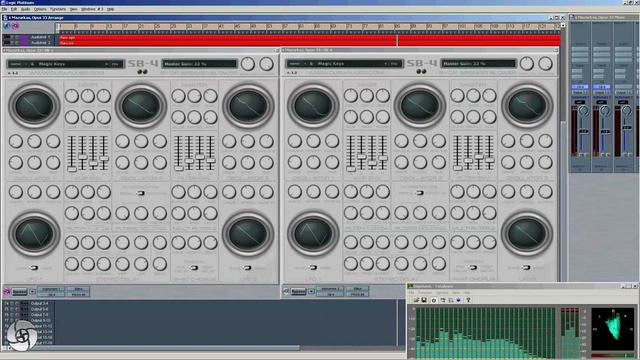This screenshot has width=640, height=360.
Task: Click LFO 2 waveform display in right SB-4
Action: pyautogui.click(x=527, y=233)
